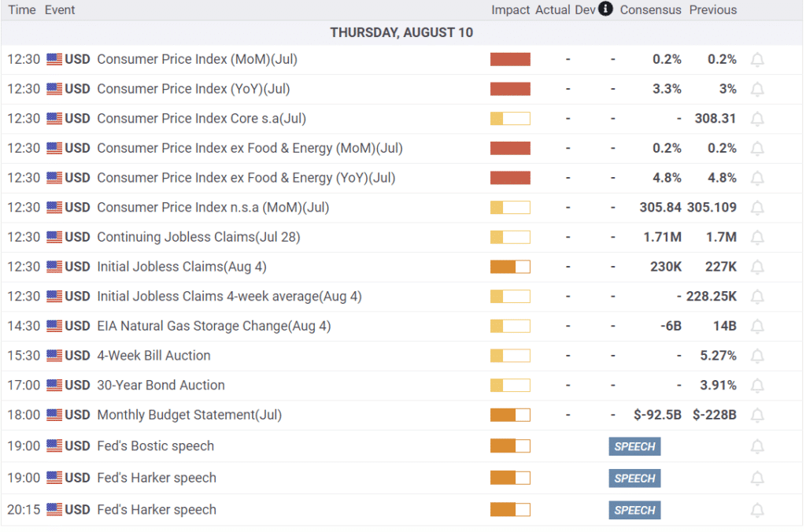Click the US flag beside Consumer Price Index (YoY)

pyautogui.click(x=53, y=89)
